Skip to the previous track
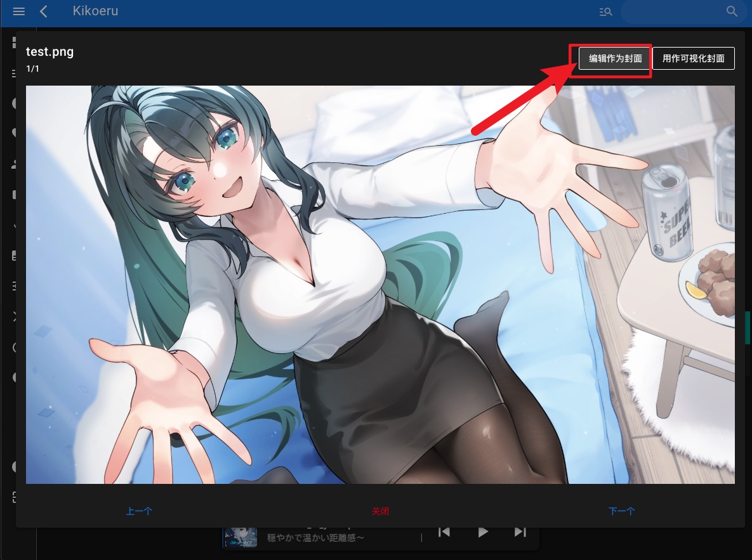 pyautogui.click(x=444, y=532)
